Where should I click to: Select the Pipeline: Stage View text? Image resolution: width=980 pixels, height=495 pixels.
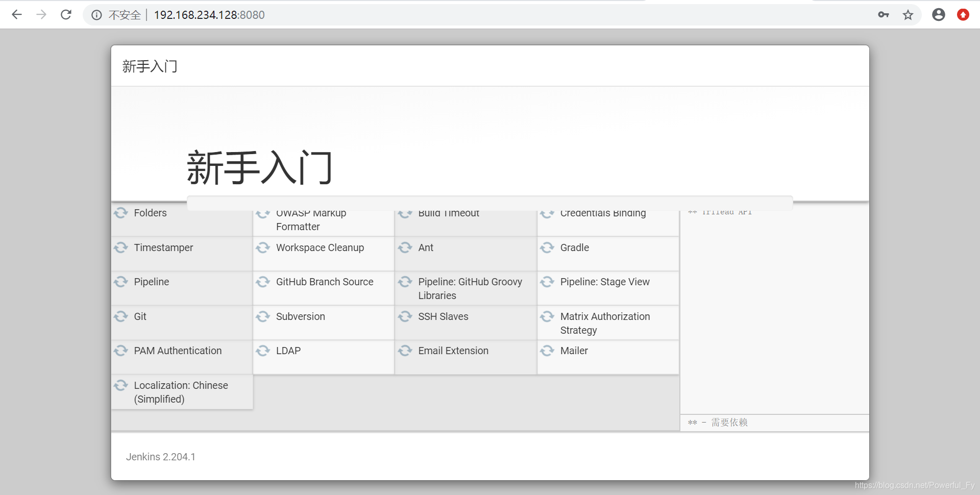[x=605, y=282]
